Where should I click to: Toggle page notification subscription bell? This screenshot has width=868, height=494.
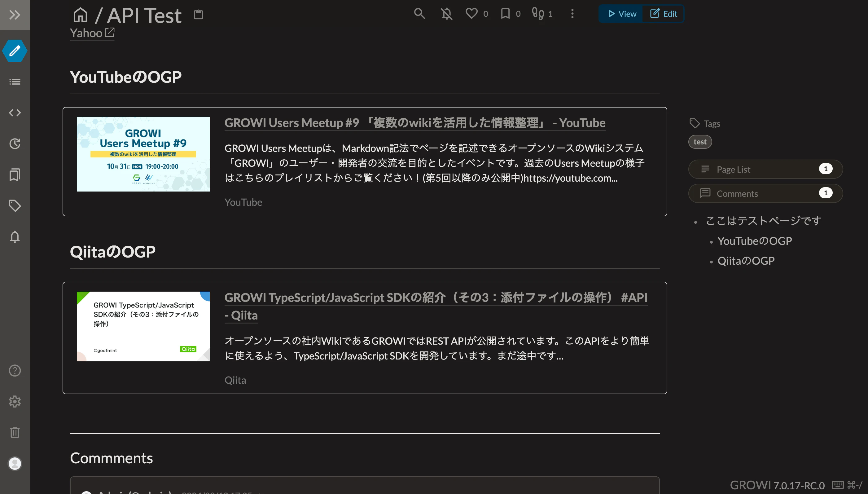(x=446, y=14)
